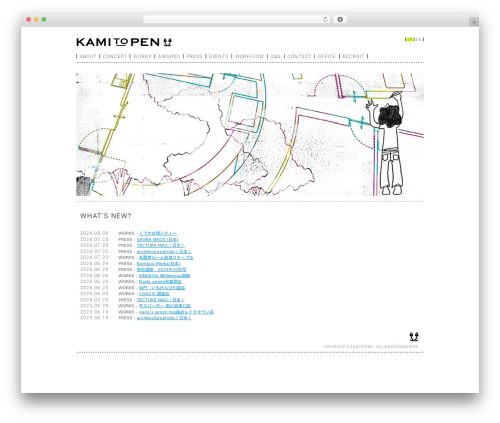Click the date text 2026.06.26
500x423 pixels.
click(x=94, y=276)
